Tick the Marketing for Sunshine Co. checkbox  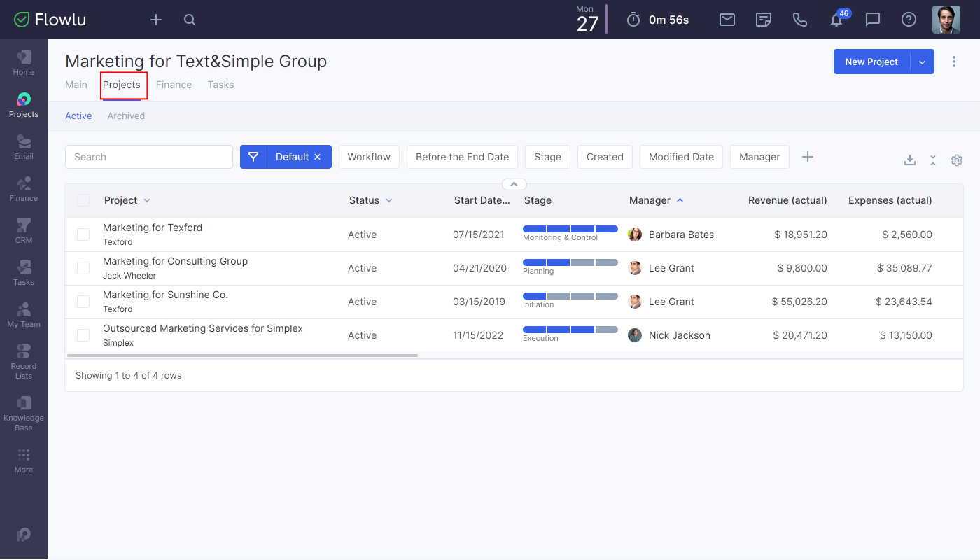point(83,302)
